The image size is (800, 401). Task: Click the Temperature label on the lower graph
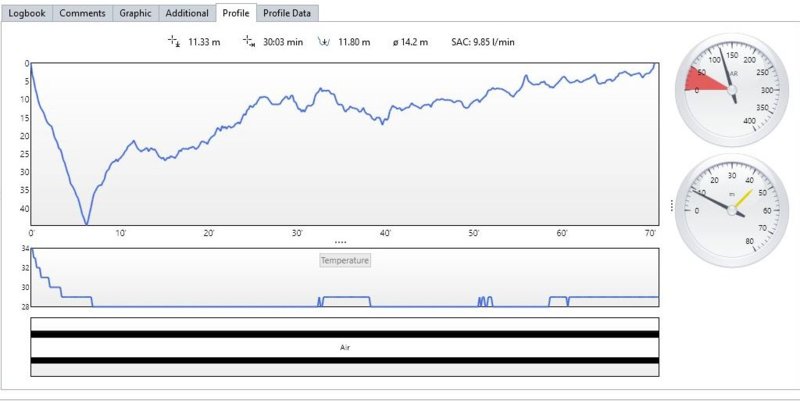point(345,260)
